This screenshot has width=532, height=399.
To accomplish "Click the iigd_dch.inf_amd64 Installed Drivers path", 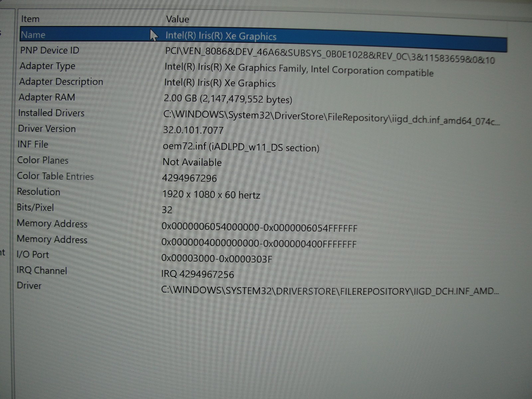I will [331, 118].
